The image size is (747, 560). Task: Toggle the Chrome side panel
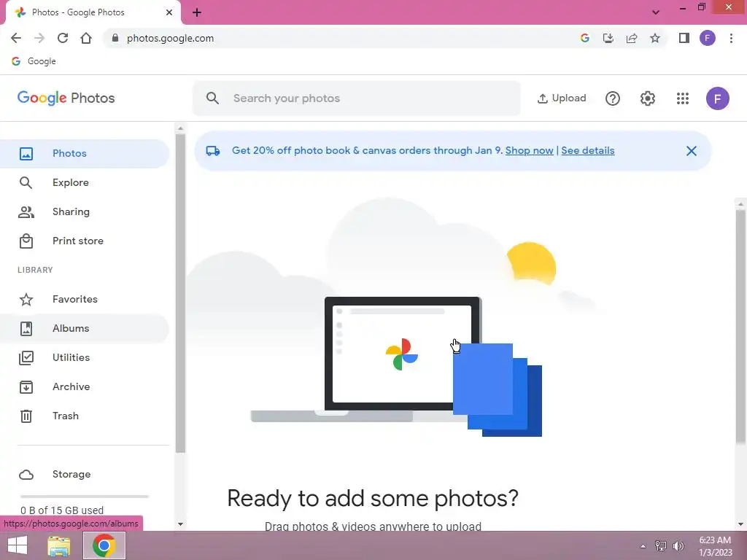pos(684,38)
